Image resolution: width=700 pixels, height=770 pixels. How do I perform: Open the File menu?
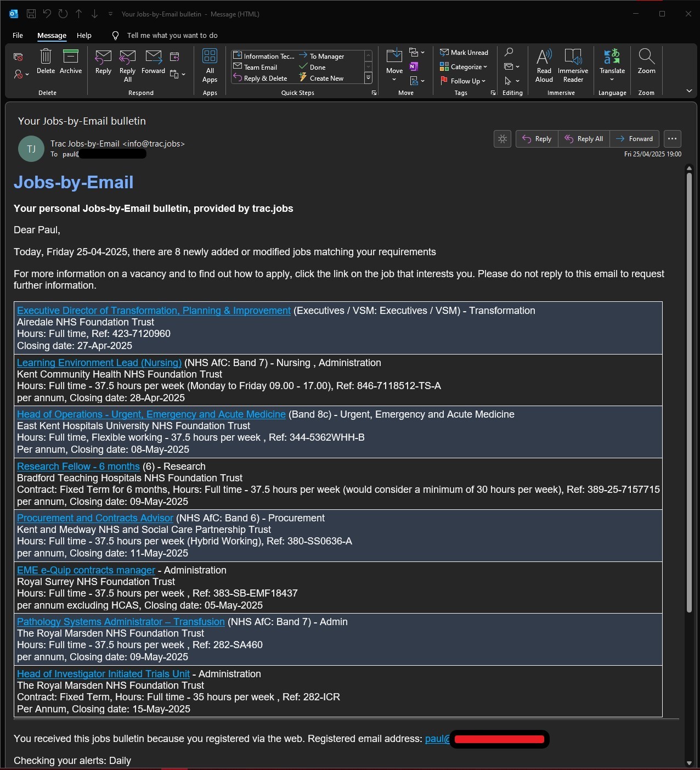18,35
